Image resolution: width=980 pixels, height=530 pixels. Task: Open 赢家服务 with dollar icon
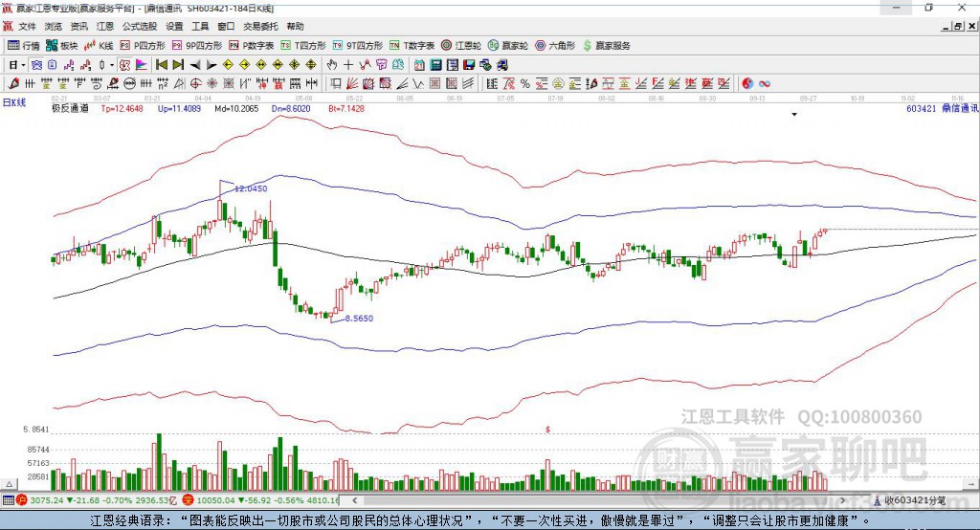[x=606, y=46]
